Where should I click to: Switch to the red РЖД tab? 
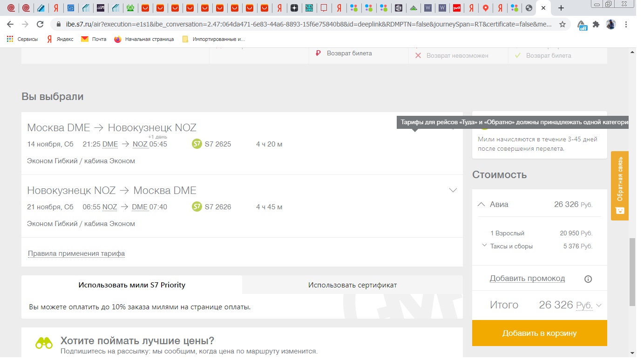[x=457, y=8]
